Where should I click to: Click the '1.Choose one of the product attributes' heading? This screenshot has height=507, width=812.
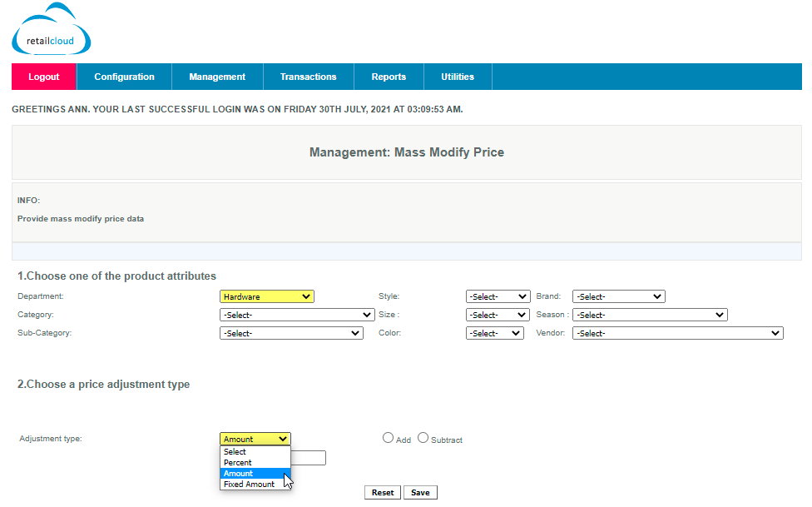tap(117, 276)
